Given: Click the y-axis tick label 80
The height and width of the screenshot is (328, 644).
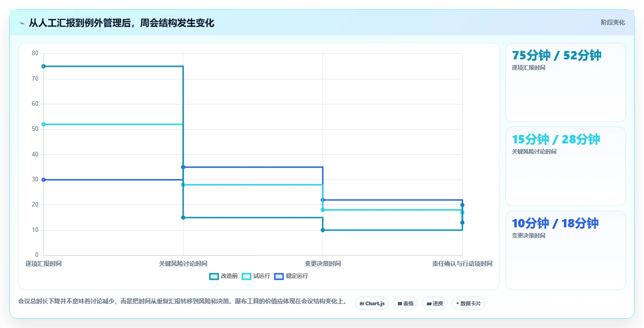Looking at the screenshot, I should [x=35, y=53].
